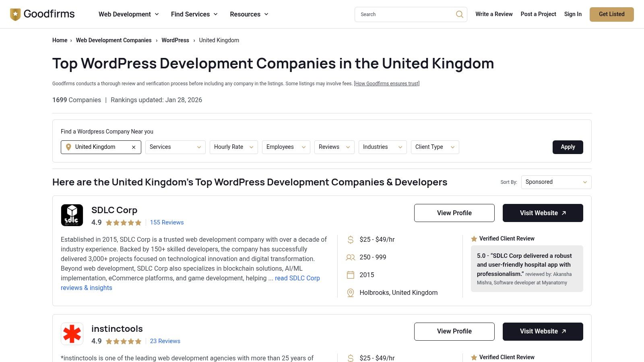
Task: Click the verified review star icon
Action: click(474, 239)
